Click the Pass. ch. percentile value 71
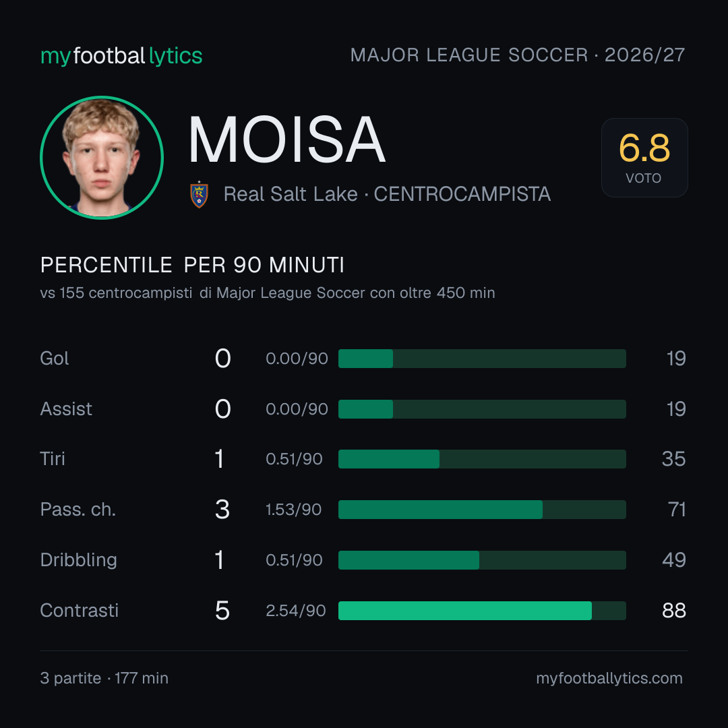728x728 pixels. pos(677,510)
